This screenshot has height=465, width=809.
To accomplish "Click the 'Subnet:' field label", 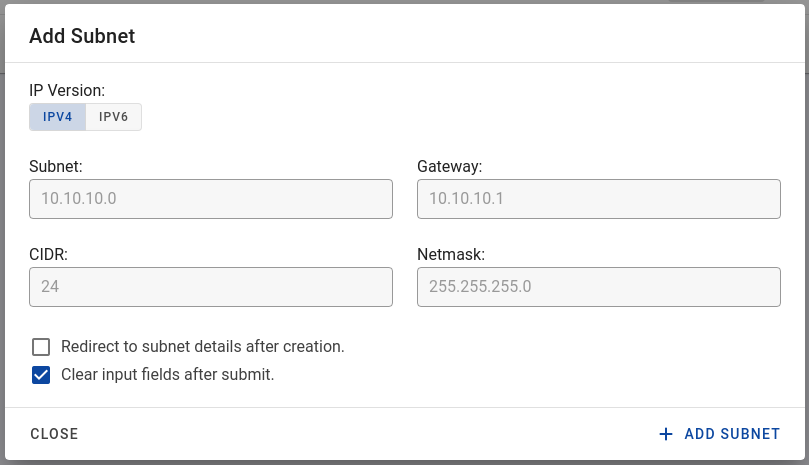I will click(56, 166).
